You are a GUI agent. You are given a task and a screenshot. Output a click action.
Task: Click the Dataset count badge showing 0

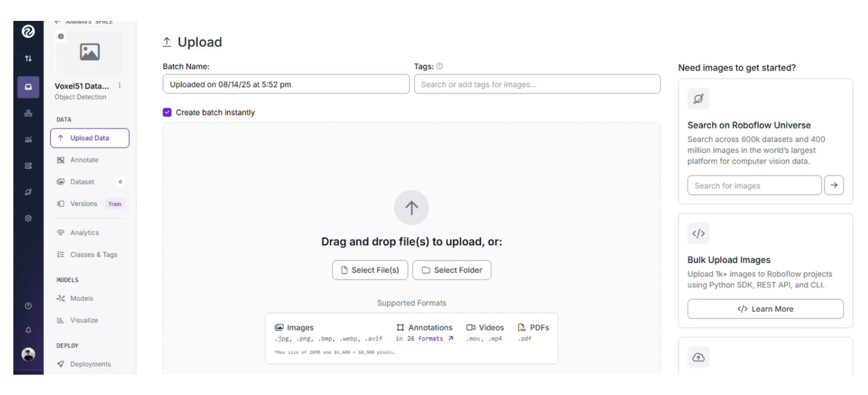(120, 182)
